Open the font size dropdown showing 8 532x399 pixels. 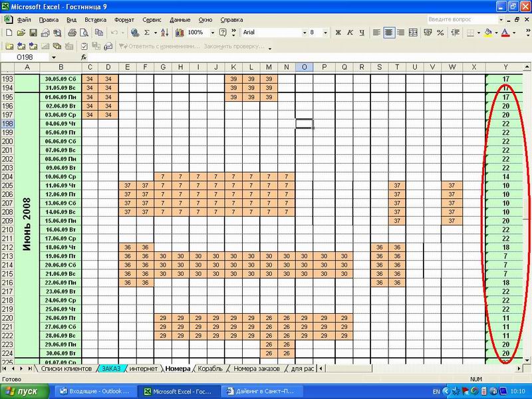[325, 33]
